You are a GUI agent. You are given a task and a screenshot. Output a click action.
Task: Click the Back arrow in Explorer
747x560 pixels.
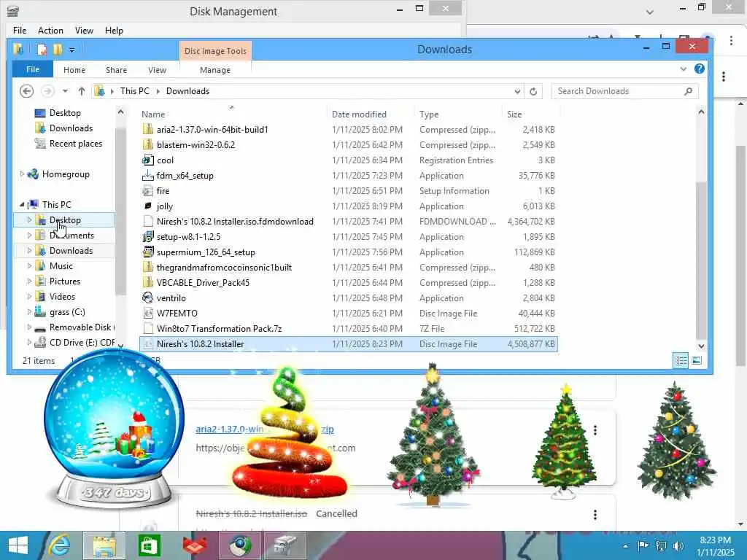click(27, 91)
